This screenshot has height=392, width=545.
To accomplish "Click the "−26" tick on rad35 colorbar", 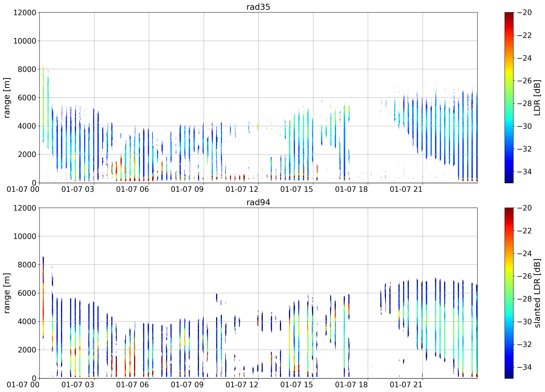I will (524, 81).
